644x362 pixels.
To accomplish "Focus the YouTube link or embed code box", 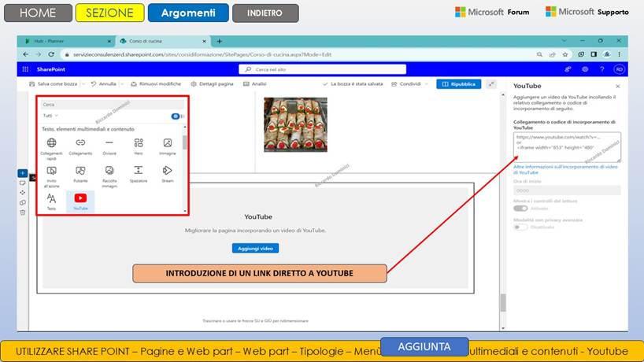I will pyautogui.click(x=567, y=147).
